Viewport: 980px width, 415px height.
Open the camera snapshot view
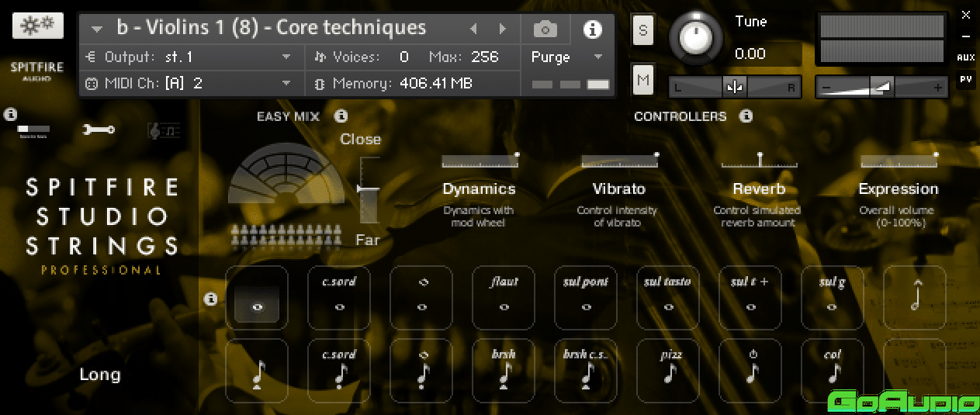coord(545,29)
